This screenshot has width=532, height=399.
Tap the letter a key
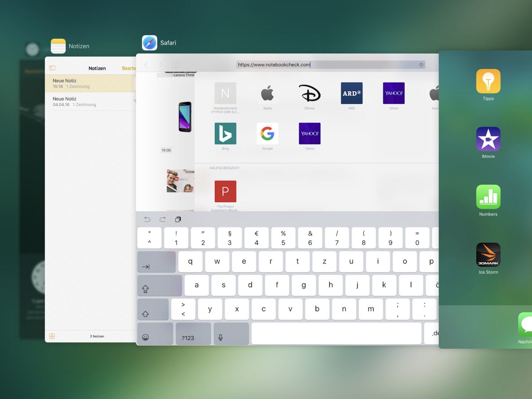point(197,285)
